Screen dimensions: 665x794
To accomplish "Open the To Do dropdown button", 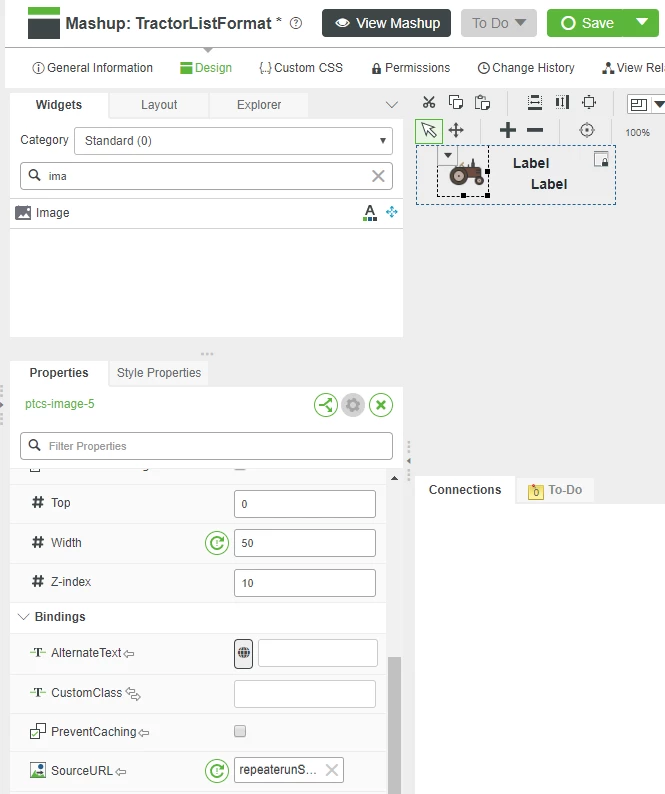I will [498, 23].
